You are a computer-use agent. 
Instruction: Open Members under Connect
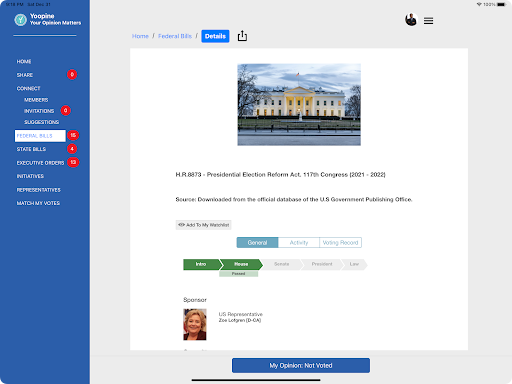pyautogui.click(x=36, y=100)
